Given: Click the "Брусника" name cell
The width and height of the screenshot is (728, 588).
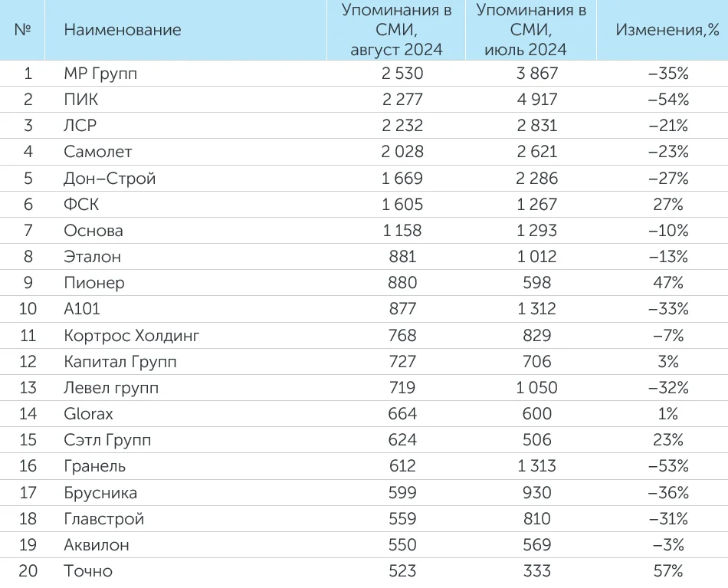Looking at the screenshot, I should pos(100,493).
